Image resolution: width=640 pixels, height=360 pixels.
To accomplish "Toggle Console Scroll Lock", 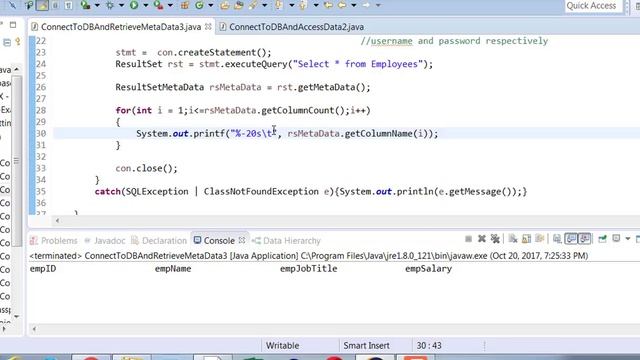I will 527,239.
